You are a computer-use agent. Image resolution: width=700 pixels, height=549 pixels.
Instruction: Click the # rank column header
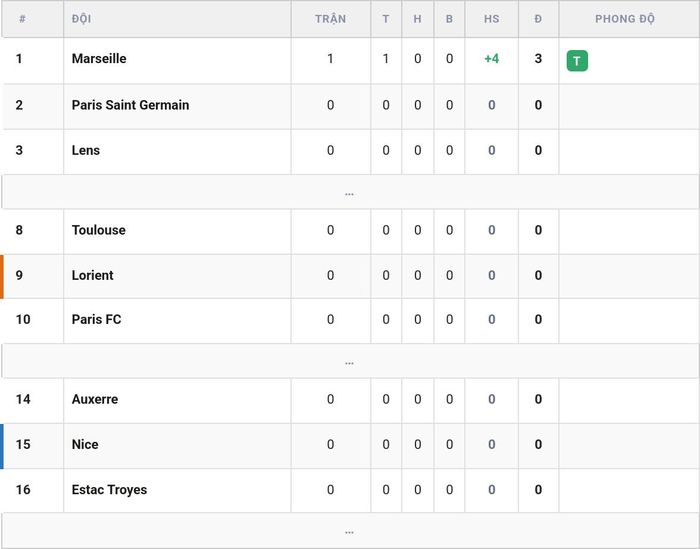(x=22, y=19)
